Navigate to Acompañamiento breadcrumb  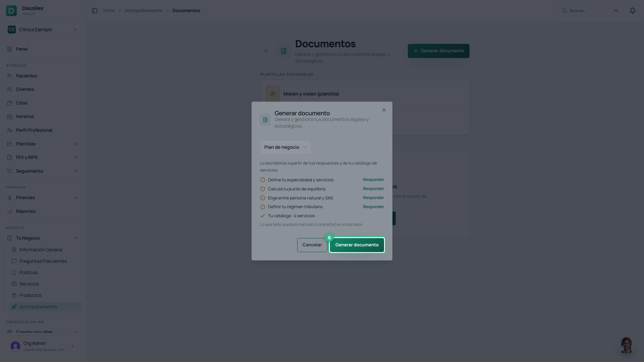point(144,11)
